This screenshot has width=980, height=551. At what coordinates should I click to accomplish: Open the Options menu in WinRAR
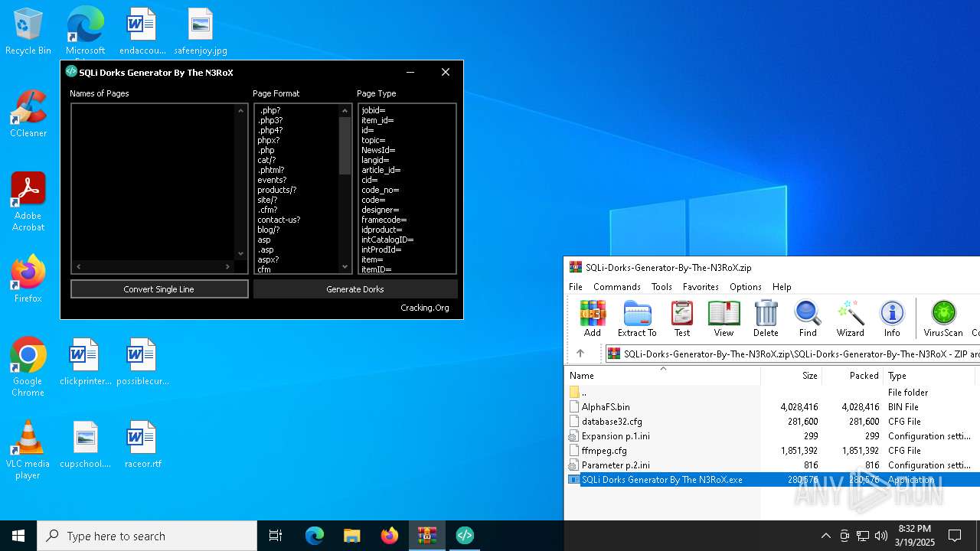point(745,286)
